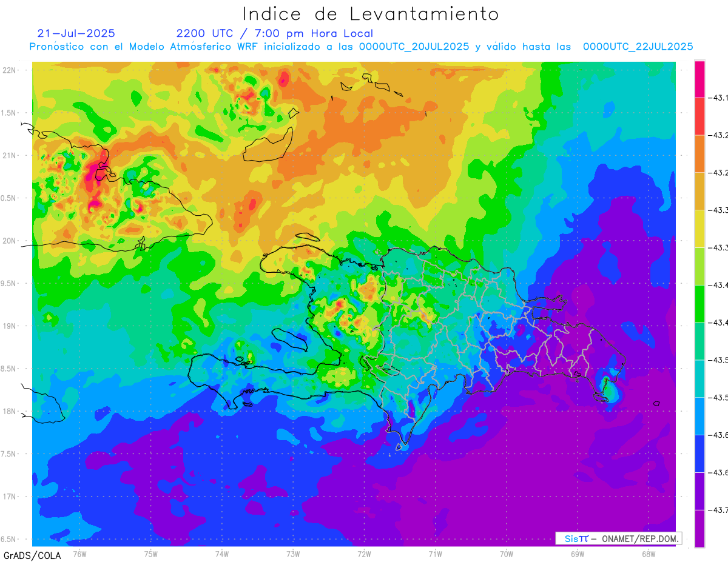The height and width of the screenshot is (562, 728).
Task: Click the title "Indice de Levantamiento"
Action: [371, 14]
